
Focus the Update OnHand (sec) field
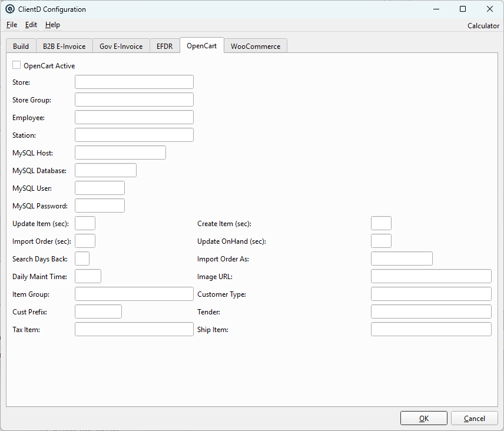(381, 241)
